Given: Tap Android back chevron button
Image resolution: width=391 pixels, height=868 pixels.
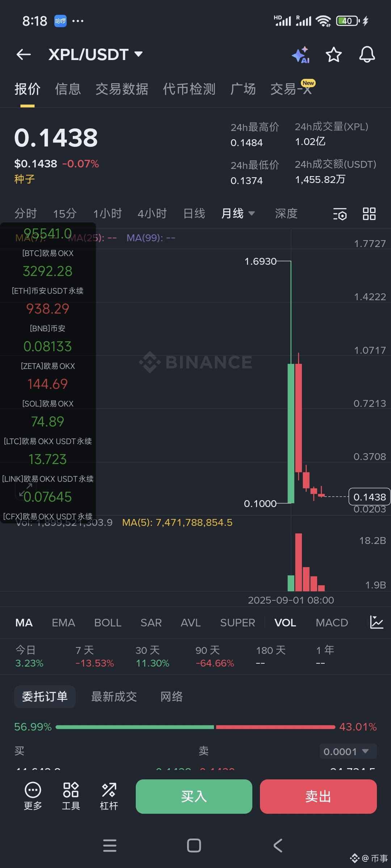Looking at the screenshot, I should pyautogui.click(x=278, y=846).
